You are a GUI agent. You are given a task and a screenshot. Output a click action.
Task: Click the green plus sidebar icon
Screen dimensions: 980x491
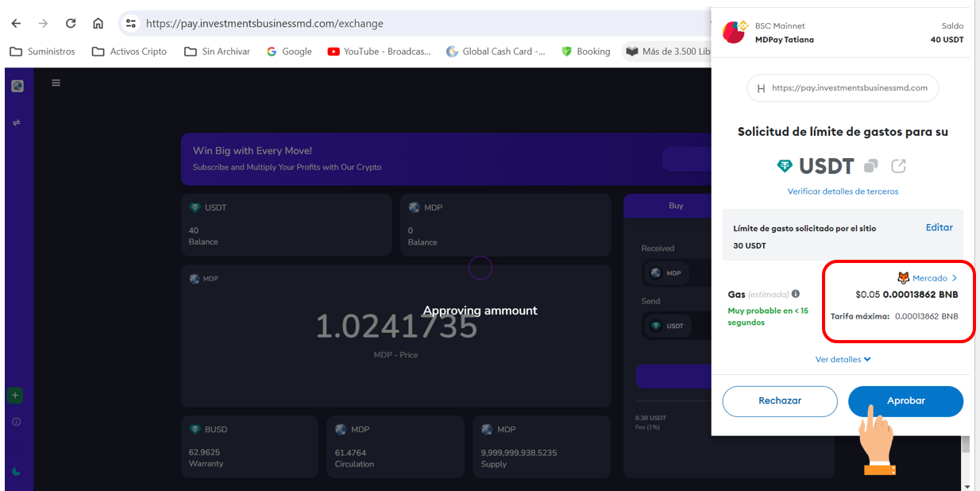[16, 396]
